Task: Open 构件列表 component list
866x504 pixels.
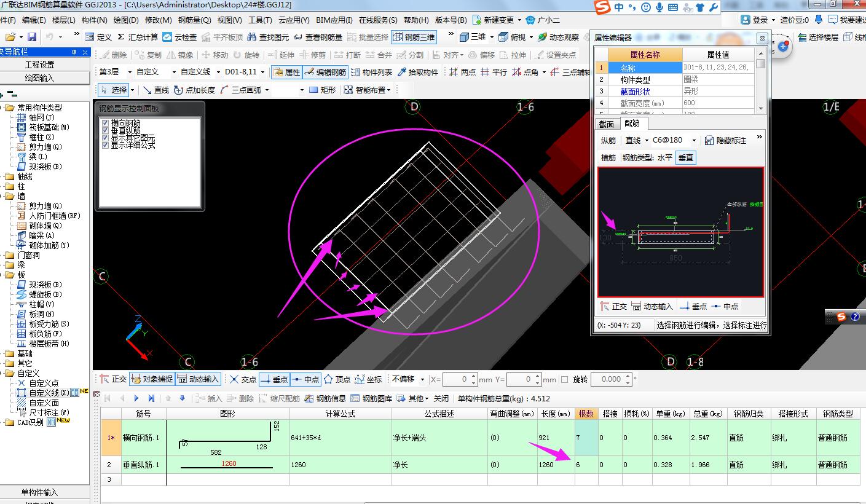Action: pyautogui.click(x=371, y=72)
